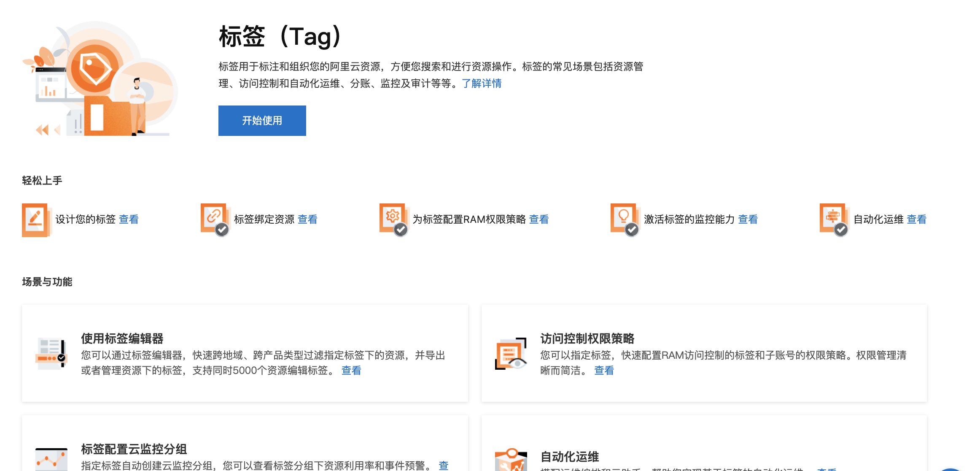Viewport: 980px width, 471px height.
Task: Open 查看 link in 访问控制权限策略 card
Action: pyautogui.click(x=604, y=371)
